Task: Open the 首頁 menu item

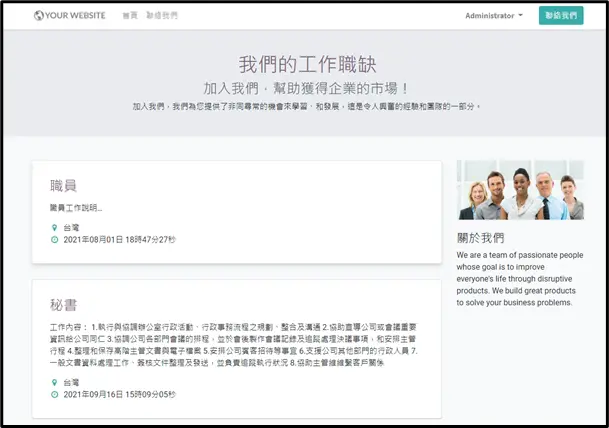Action: coord(130,16)
